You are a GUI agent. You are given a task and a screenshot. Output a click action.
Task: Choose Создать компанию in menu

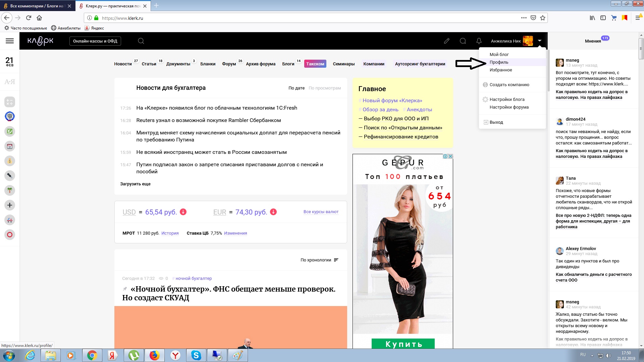tap(509, 84)
